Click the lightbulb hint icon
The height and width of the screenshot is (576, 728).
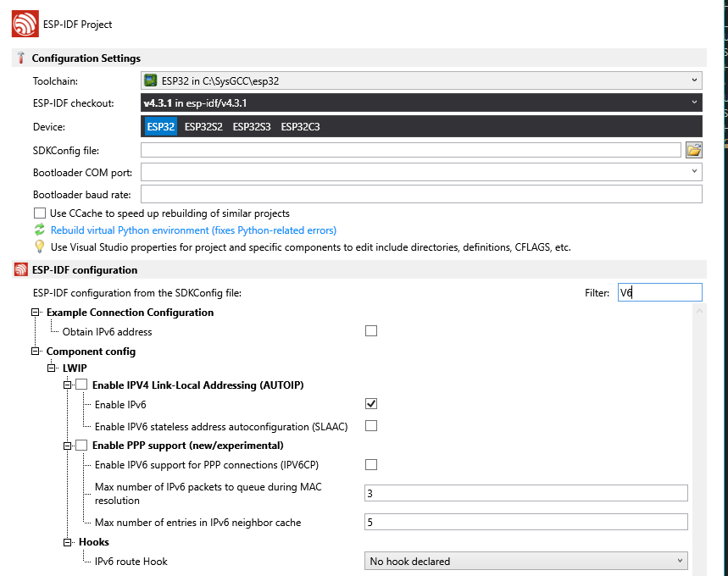point(40,246)
